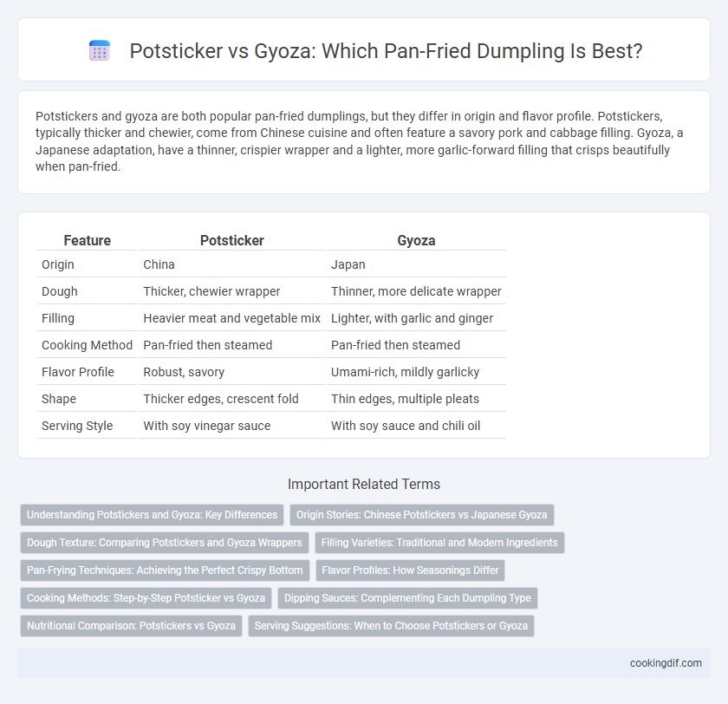Click the calendar icon beside the title
Viewport: 728px width, 704px height.
click(99, 50)
